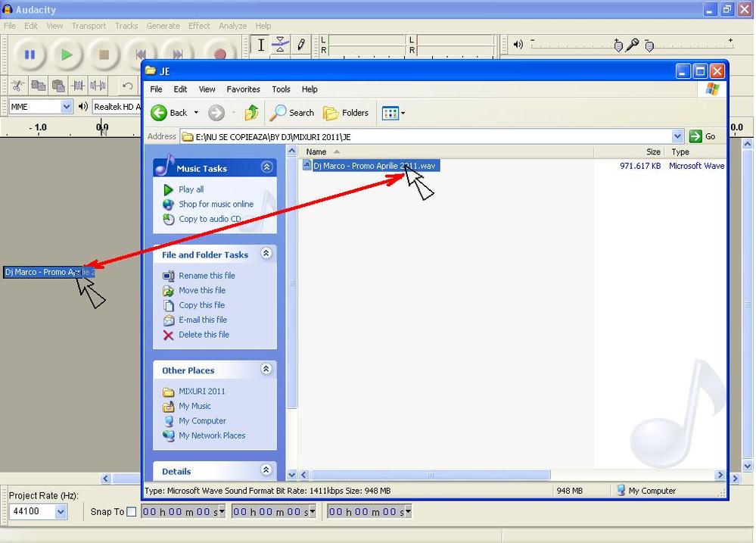Select the Envelope tool in Audacity
The width and height of the screenshot is (756, 543).
[280, 45]
